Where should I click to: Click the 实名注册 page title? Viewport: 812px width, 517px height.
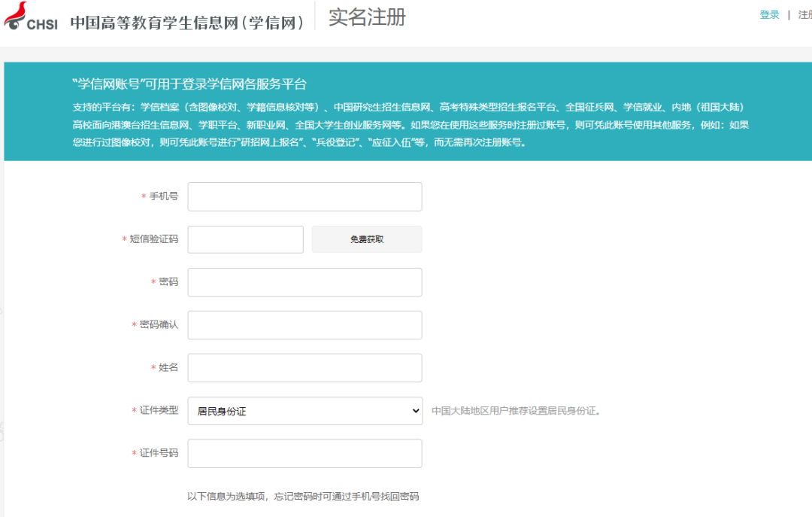(x=365, y=17)
